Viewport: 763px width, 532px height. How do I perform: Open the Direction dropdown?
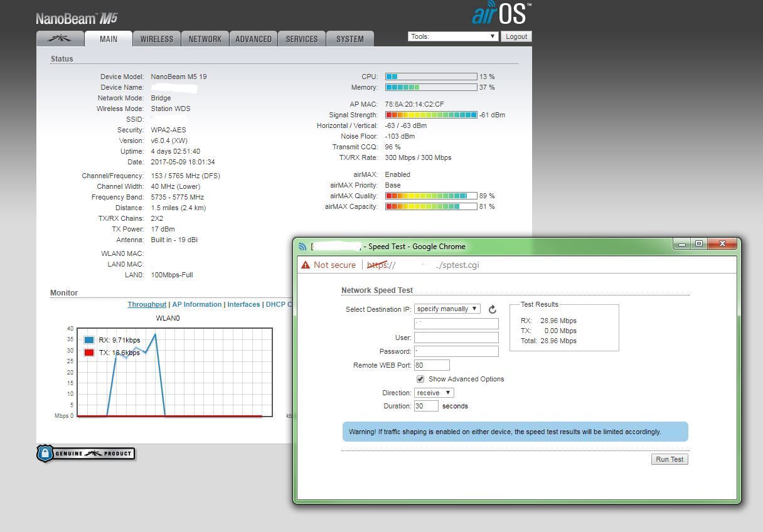pyautogui.click(x=434, y=393)
